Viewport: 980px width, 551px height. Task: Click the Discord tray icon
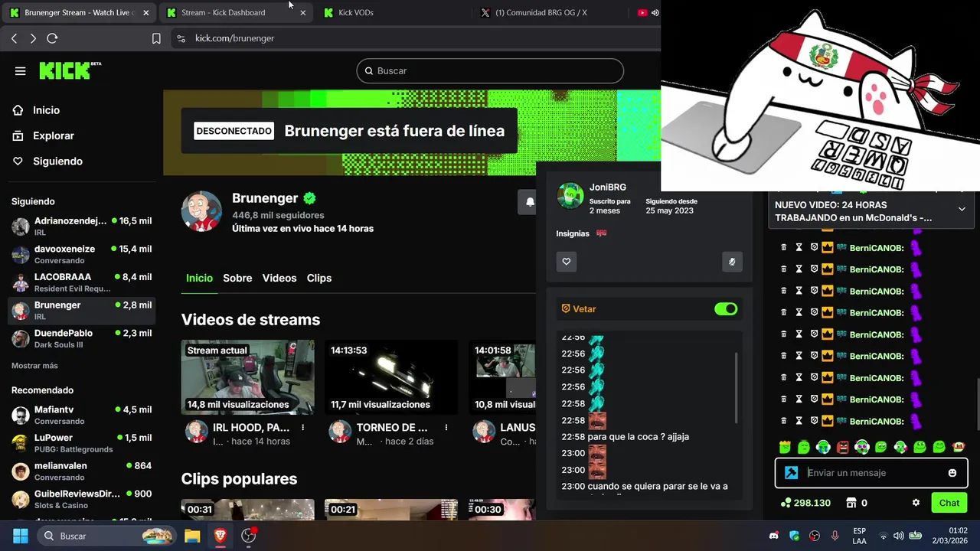coord(774,536)
